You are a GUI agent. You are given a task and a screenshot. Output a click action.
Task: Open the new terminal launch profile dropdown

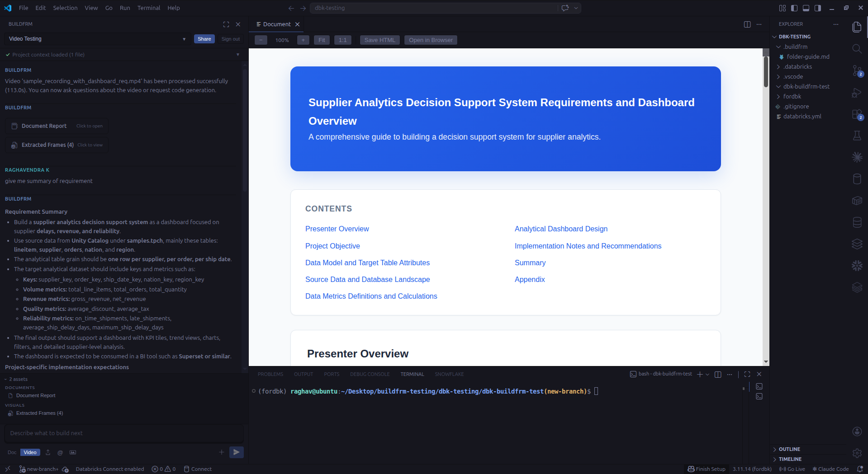[707, 374]
